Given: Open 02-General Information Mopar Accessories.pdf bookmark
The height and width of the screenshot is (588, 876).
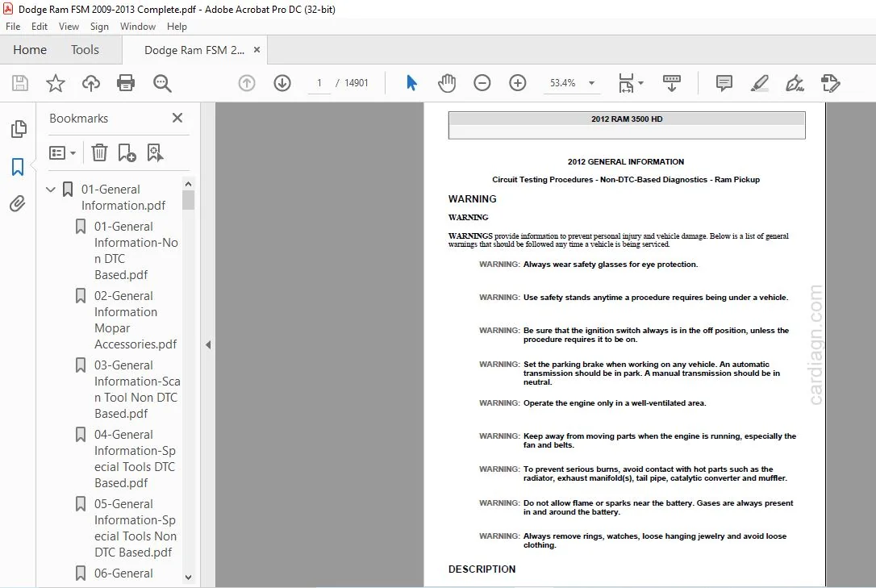Looking at the screenshot, I should tap(136, 319).
